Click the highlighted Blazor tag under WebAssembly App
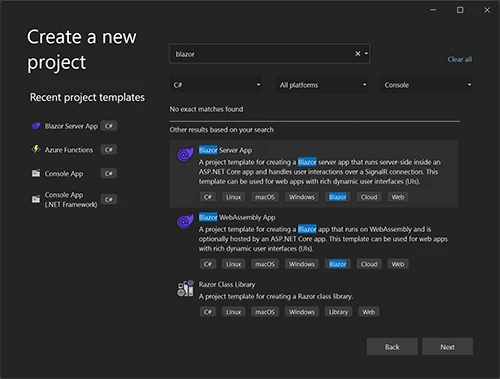The height and width of the screenshot is (379, 500). [x=338, y=264]
